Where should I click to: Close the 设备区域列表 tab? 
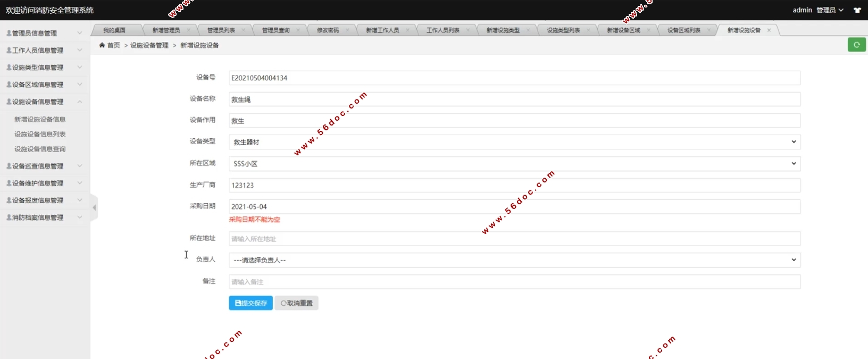(x=709, y=30)
